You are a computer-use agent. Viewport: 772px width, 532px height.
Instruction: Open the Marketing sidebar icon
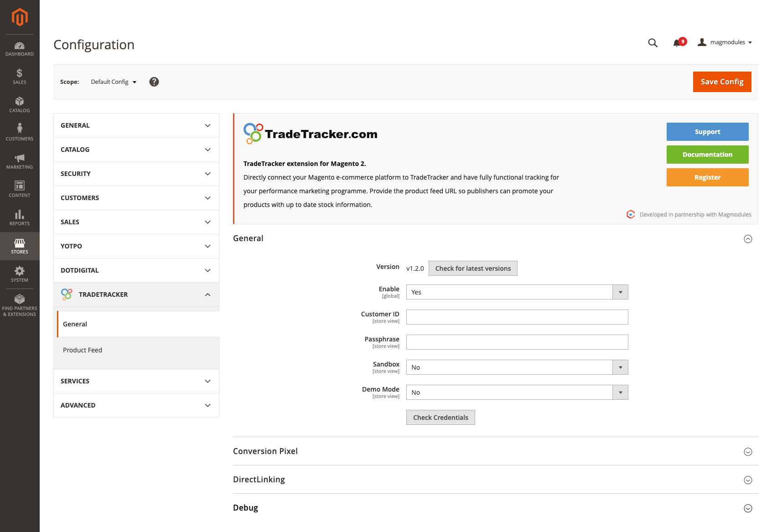pos(20,161)
